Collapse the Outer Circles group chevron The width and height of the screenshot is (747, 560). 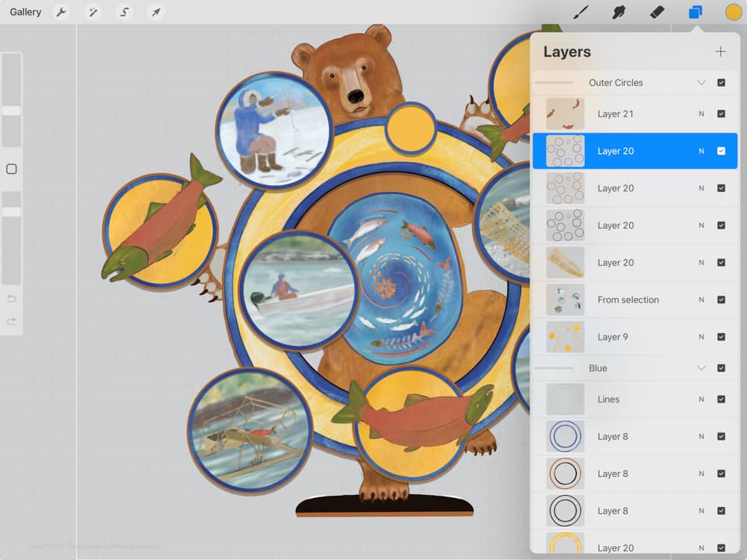tap(701, 83)
